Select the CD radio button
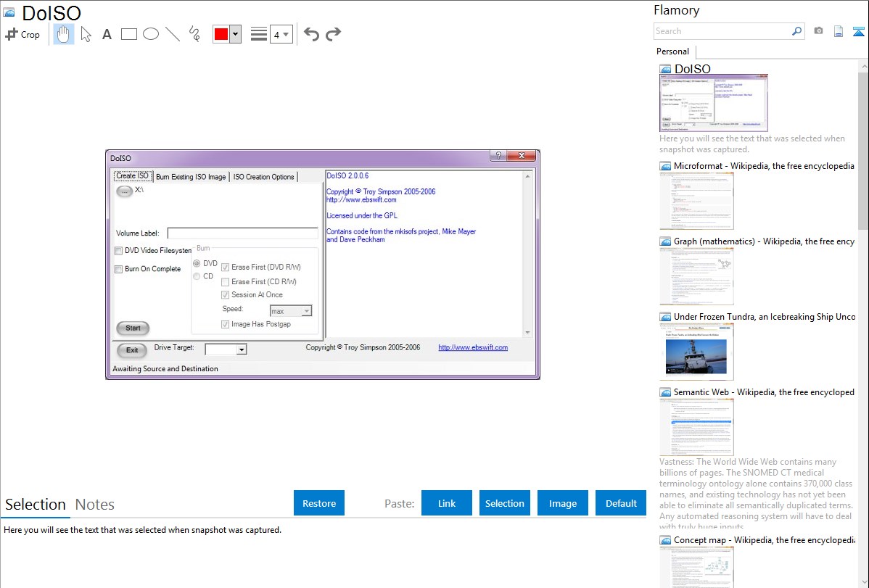The image size is (869, 588). (x=197, y=276)
